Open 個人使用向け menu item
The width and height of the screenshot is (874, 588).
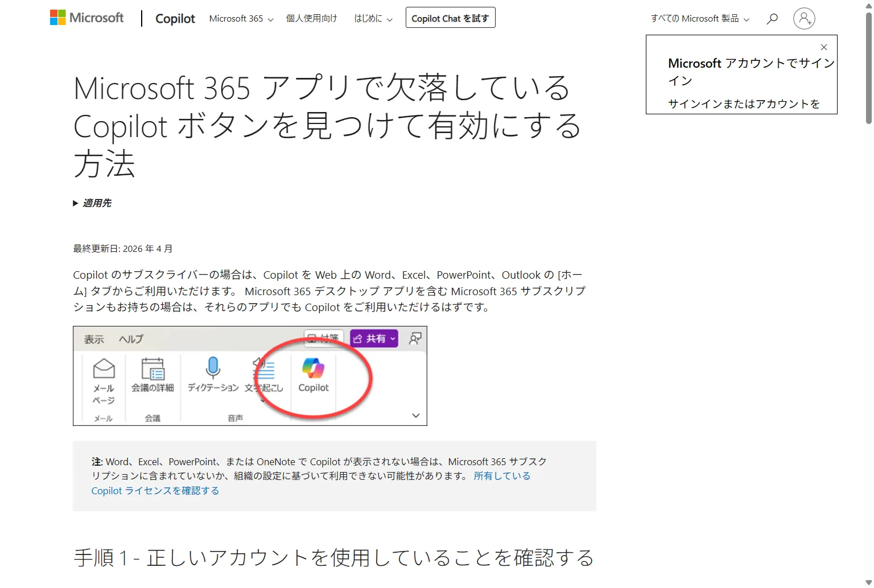point(311,18)
